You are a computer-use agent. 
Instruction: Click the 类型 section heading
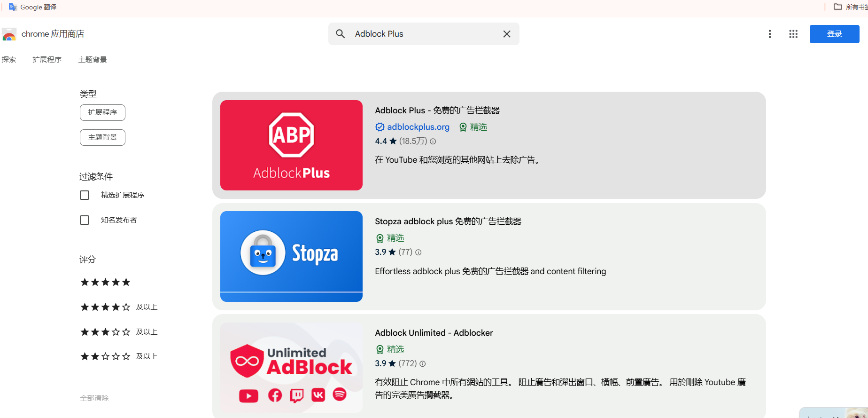coord(88,94)
